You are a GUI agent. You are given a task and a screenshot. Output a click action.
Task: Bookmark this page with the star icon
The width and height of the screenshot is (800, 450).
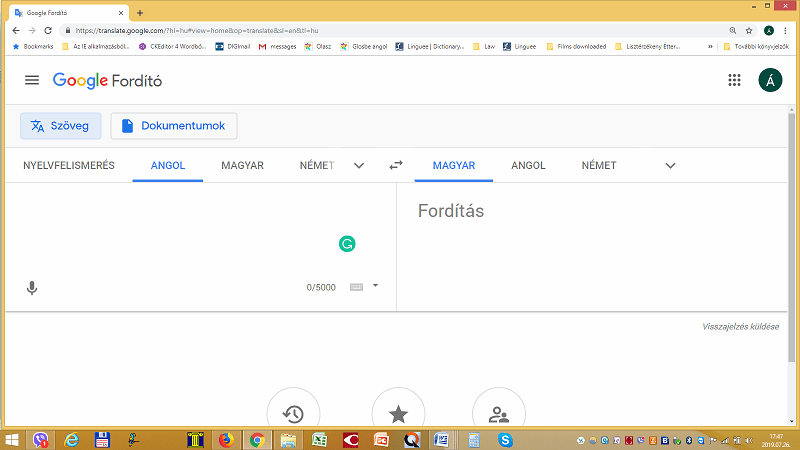tap(749, 31)
